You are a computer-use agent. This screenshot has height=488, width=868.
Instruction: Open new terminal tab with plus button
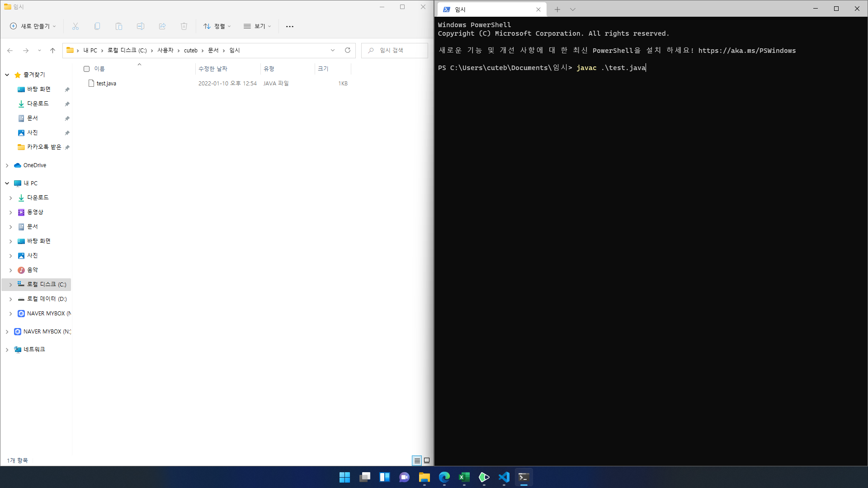(557, 9)
